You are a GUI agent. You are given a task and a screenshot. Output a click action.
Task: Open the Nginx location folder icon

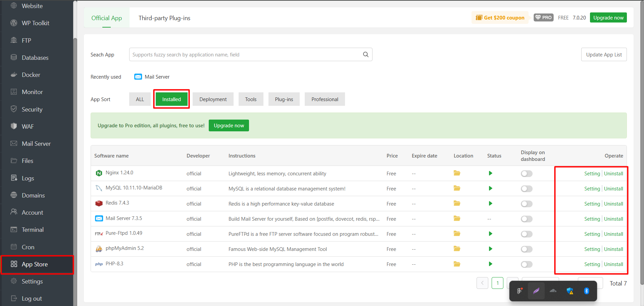point(457,173)
